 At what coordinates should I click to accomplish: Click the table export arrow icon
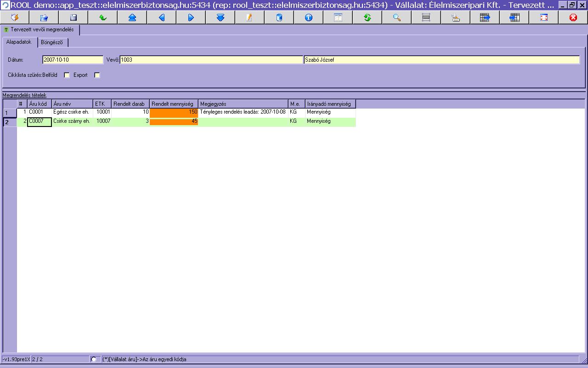(x=485, y=17)
